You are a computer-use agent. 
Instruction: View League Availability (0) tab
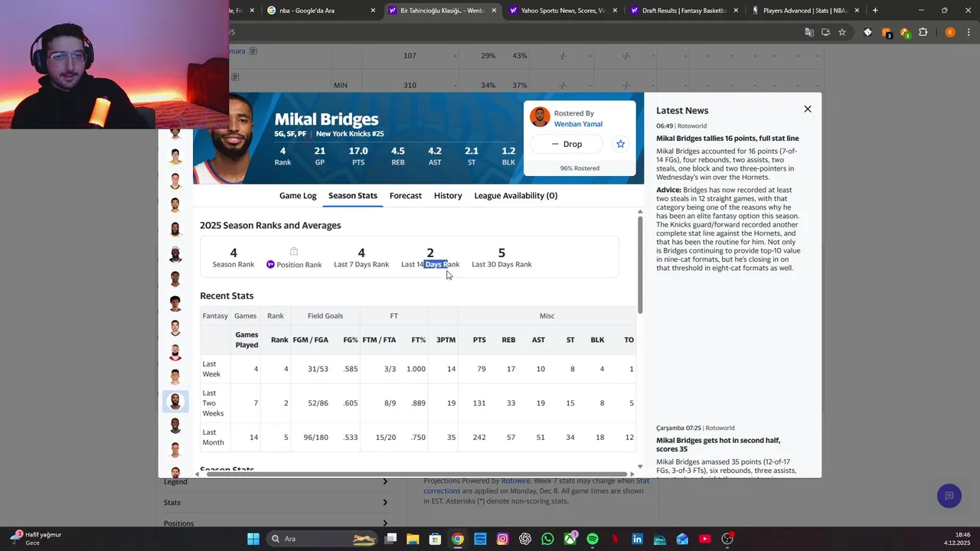[x=515, y=196]
